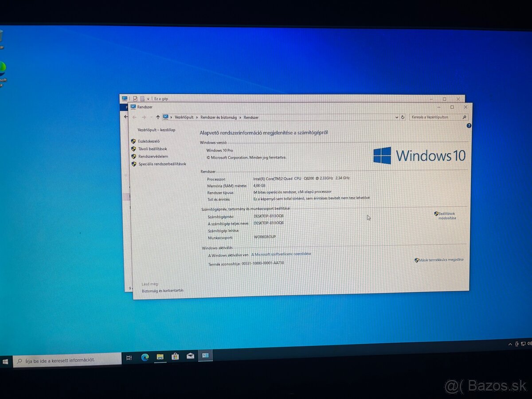
Task: Click the shield icon beside Eszközkezelő
Action: (x=133, y=141)
